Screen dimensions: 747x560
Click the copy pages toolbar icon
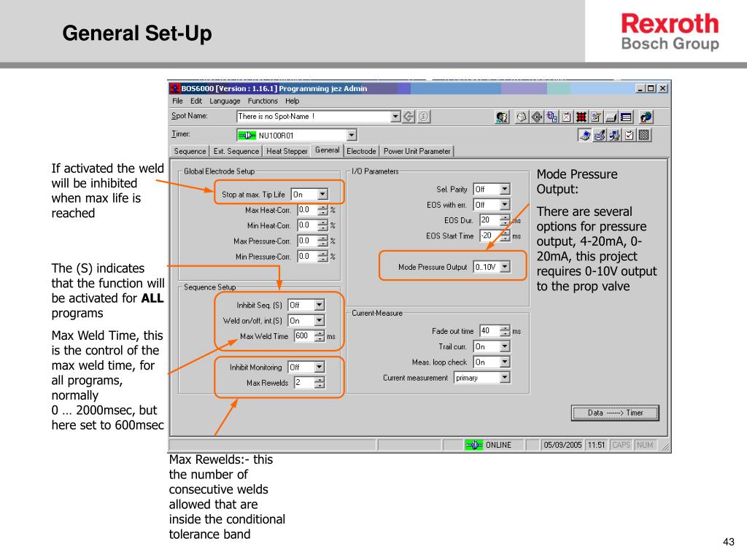[551, 117]
